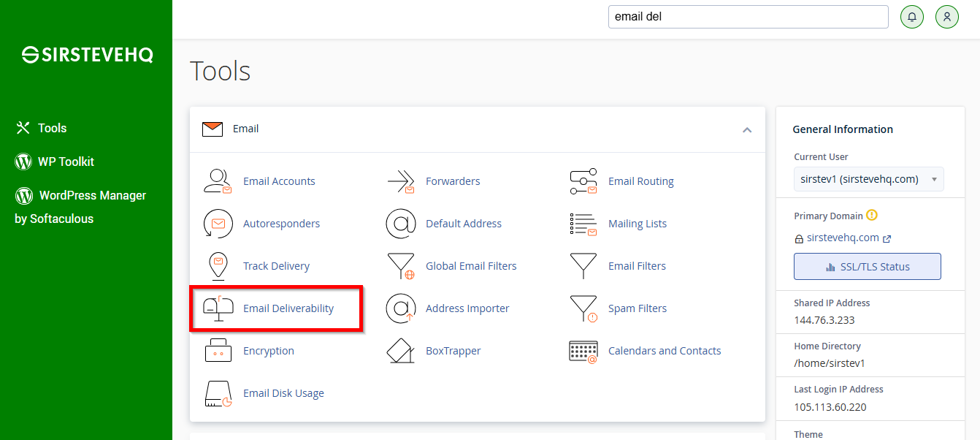Click the Email section envelope icon
The height and width of the screenshot is (440, 980).
pos(213,129)
